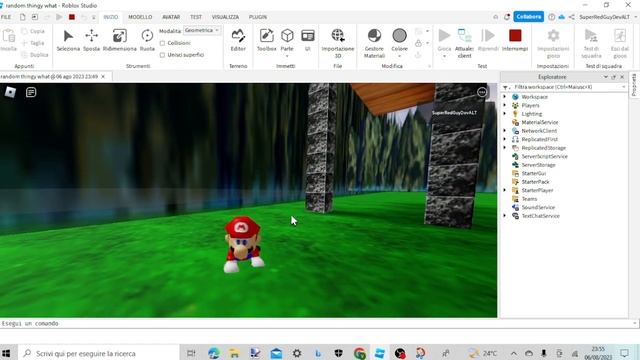
Task: Open Microsoft Edge from the taskbar
Action: click(x=213, y=353)
